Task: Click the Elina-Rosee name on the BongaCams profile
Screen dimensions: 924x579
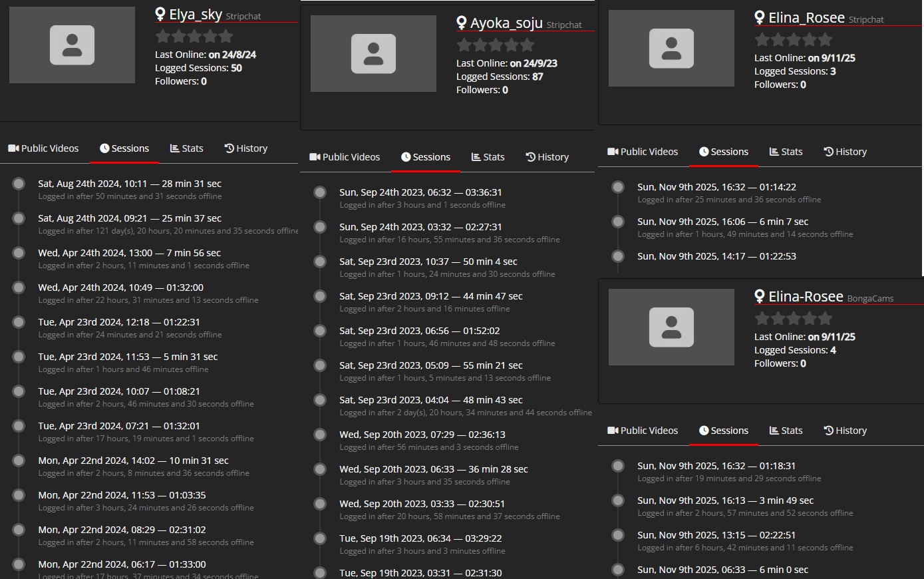Action: [806, 297]
